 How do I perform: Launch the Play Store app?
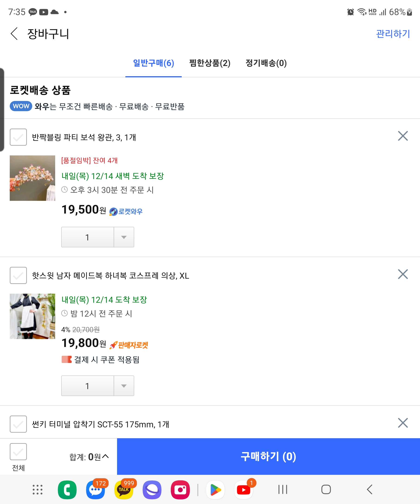pyautogui.click(x=215, y=490)
